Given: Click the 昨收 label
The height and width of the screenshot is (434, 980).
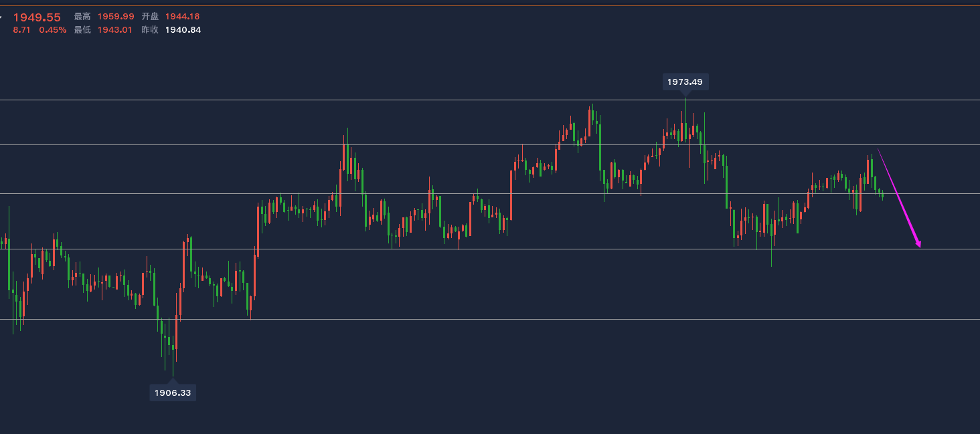Looking at the screenshot, I should tap(150, 30).
